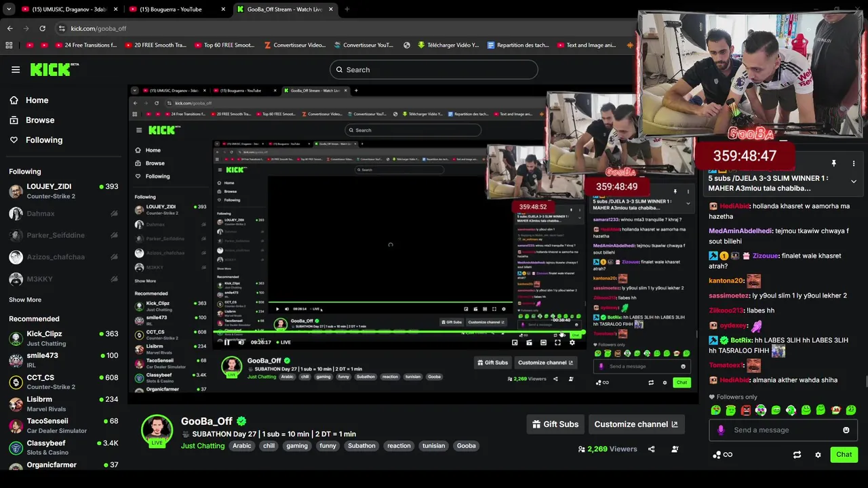Click BotRix username in chat
This screenshot has height=488, width=868.
click(x=741, y=340)
